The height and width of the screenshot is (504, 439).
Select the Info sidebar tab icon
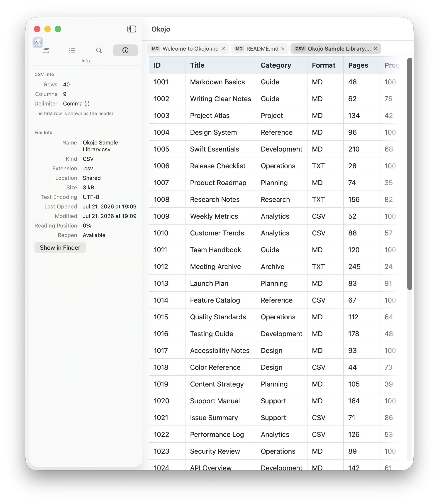pyautogui.click(x=125, y=50)
